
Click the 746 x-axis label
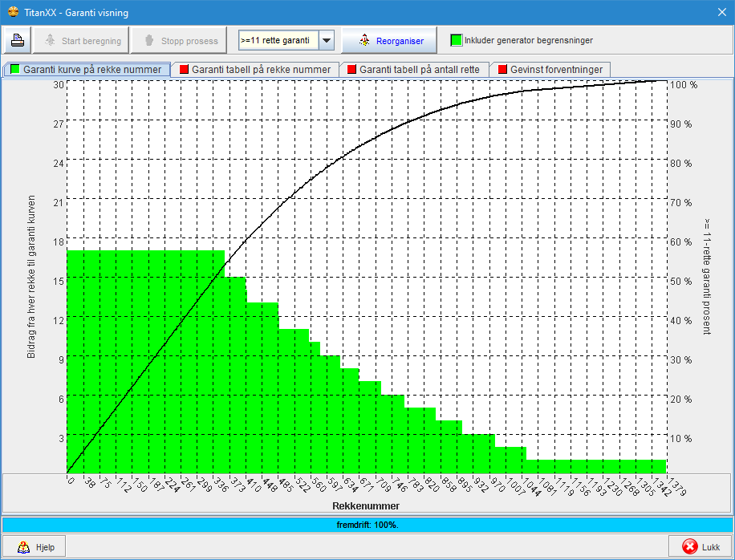(x=400, y=485)
